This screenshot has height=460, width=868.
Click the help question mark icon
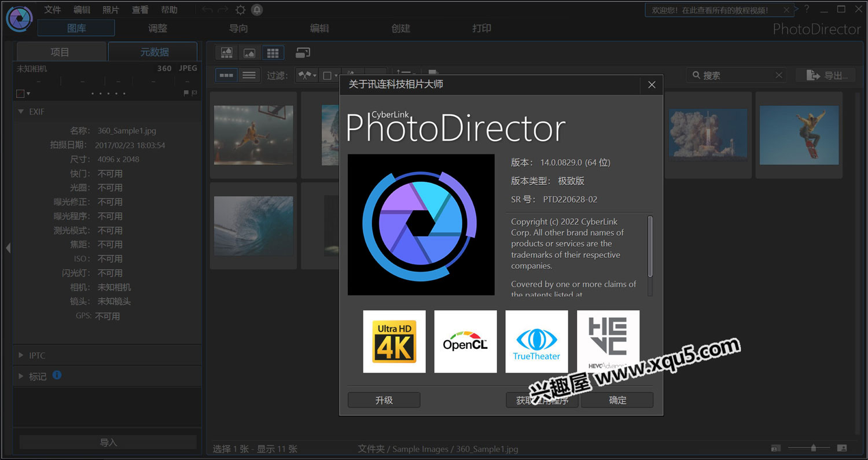tap(807, 9)
